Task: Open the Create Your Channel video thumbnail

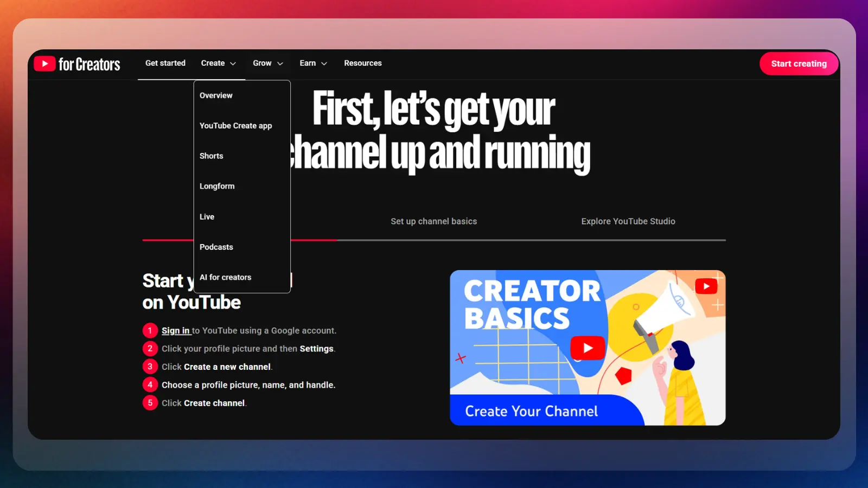Action: click(x=588, y=348)
